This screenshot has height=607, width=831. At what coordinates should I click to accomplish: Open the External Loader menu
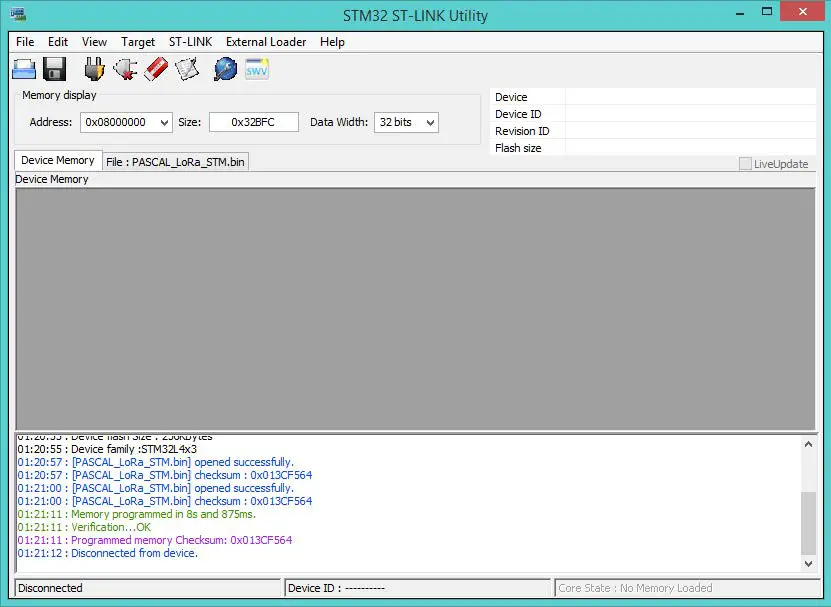[266, 42]
